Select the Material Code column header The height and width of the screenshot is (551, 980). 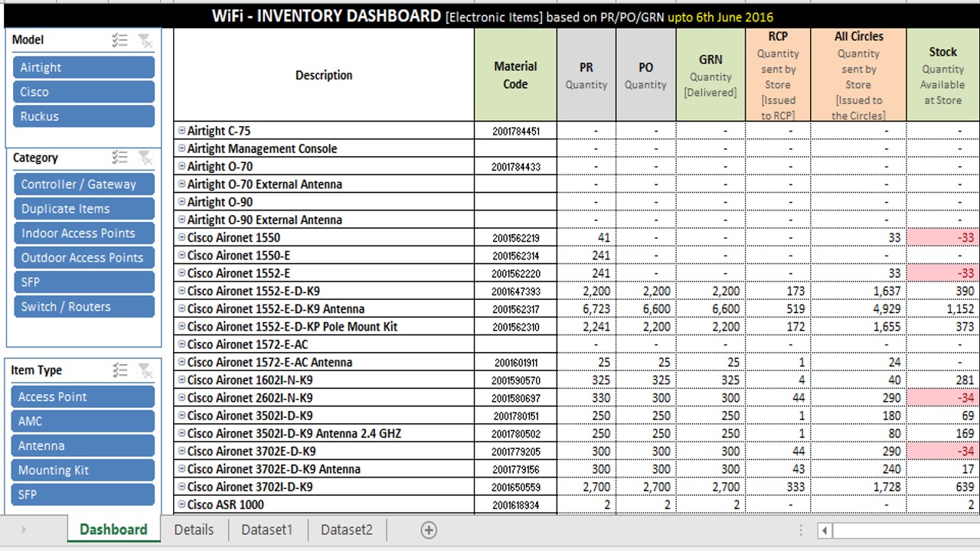(x=515, y=75)
